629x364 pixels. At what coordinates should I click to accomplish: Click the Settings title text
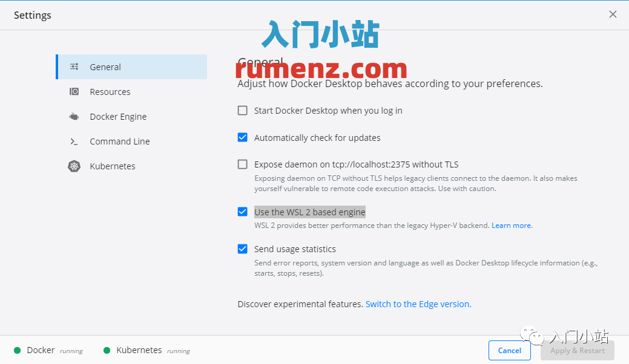tap(33, 15)
